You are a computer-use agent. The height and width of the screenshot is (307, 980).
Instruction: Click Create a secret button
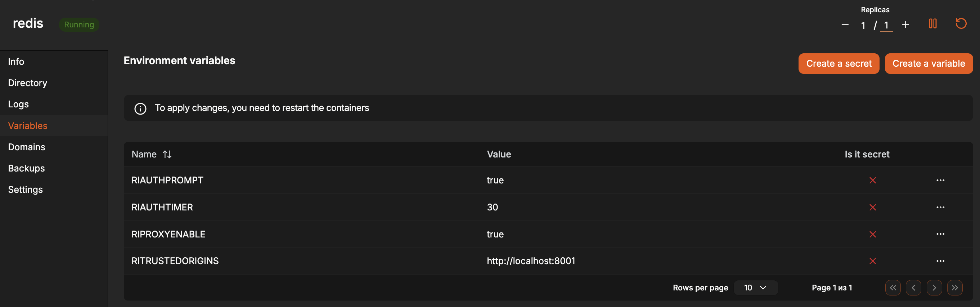(839, 64)
